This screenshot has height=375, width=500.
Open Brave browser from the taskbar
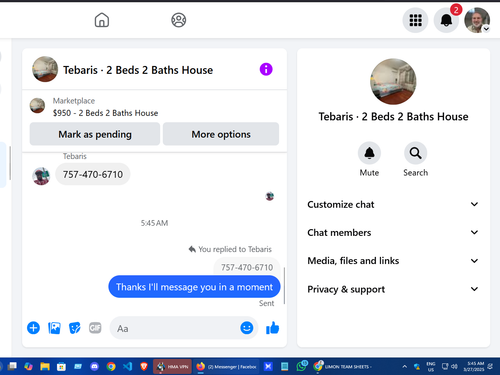pos(144,367)
